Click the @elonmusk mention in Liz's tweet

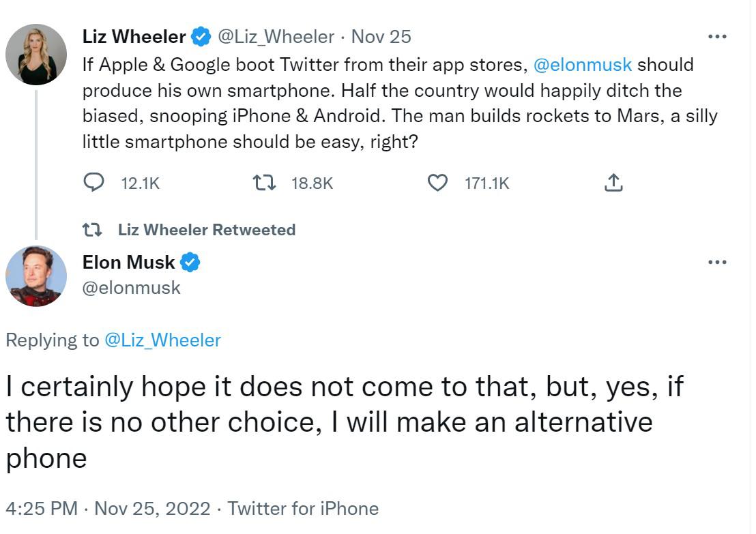tap(582, 65)
